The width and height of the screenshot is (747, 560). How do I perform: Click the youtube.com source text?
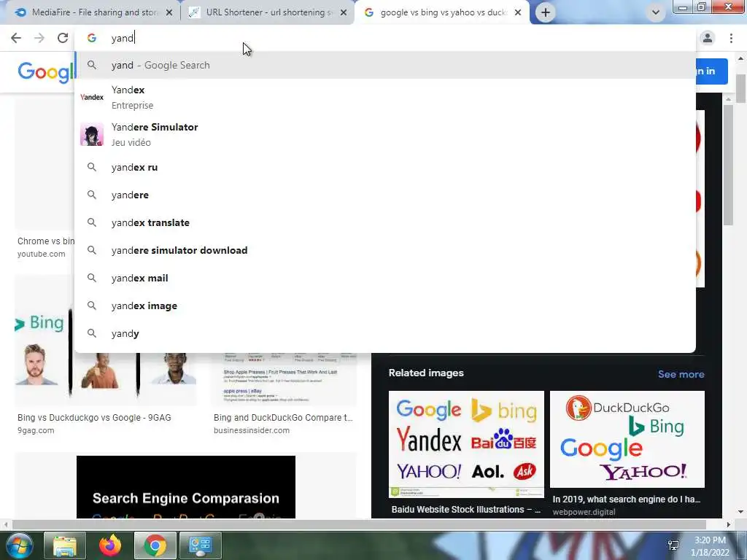point(41,254)
